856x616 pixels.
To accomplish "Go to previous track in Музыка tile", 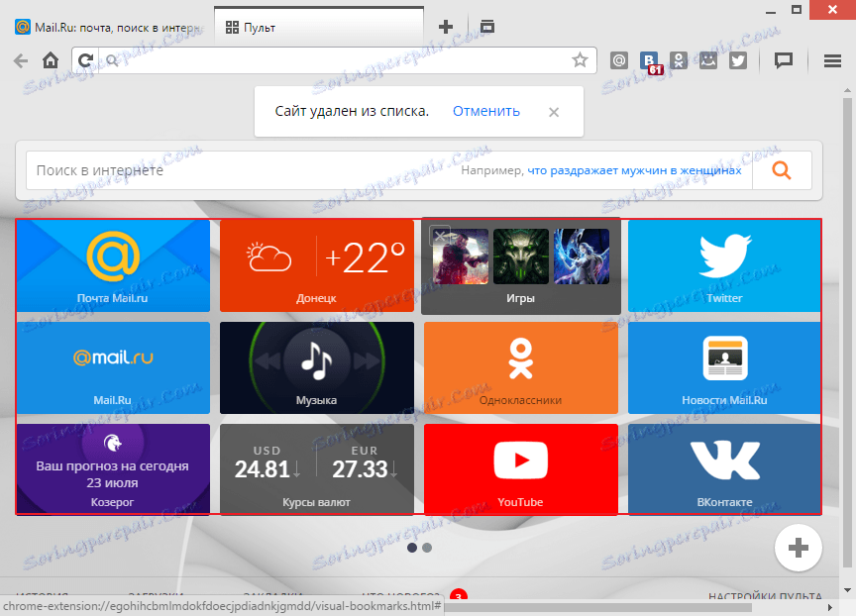I will 267,360.
